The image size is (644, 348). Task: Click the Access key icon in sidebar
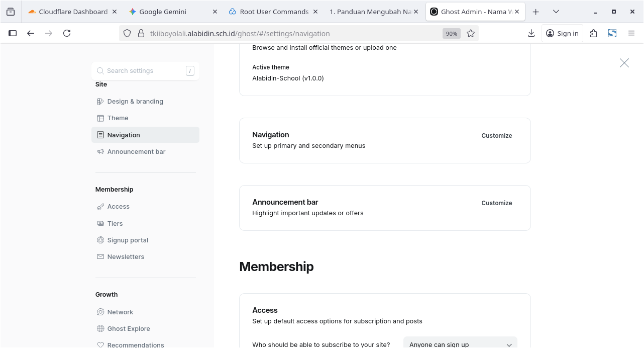pyautogui.click(x=100, y=207)
